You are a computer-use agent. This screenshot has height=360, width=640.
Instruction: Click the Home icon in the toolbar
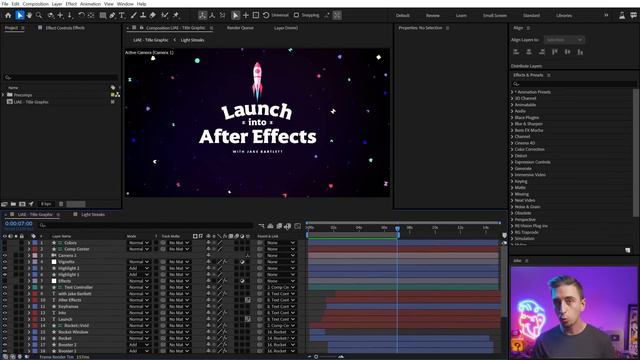[x=8, y=16]
